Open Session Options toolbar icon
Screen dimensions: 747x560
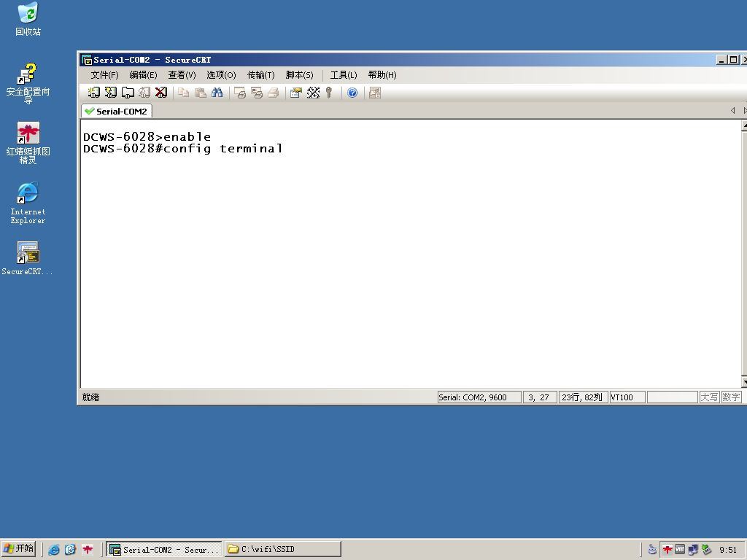[296, 93]
